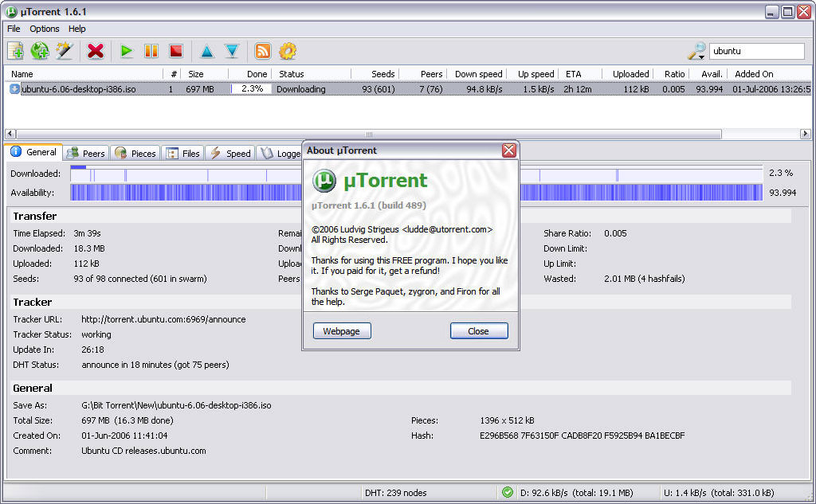Switch to the Logger tab
The image size is (816, 504).
click(280, 153)
